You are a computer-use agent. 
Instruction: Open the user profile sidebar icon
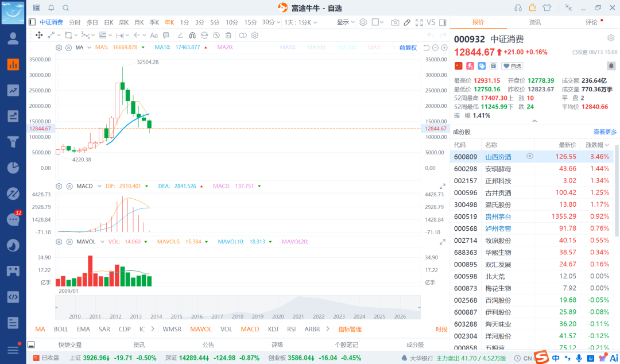click(13, 38)
